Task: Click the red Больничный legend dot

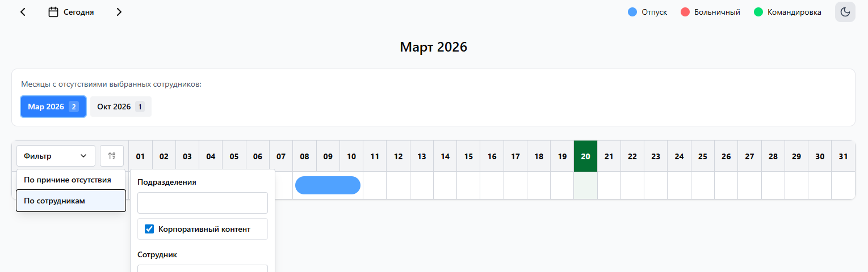Action: [x=685, y=12]
